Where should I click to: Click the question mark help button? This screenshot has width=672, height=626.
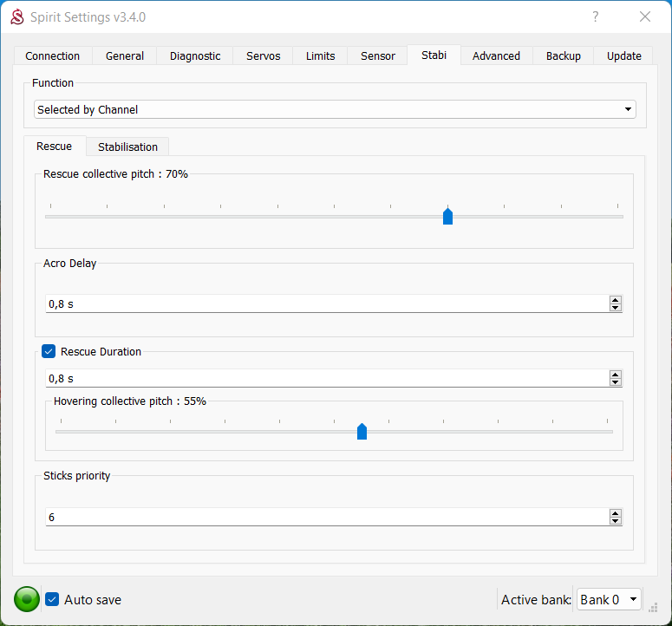click(595, 17)
